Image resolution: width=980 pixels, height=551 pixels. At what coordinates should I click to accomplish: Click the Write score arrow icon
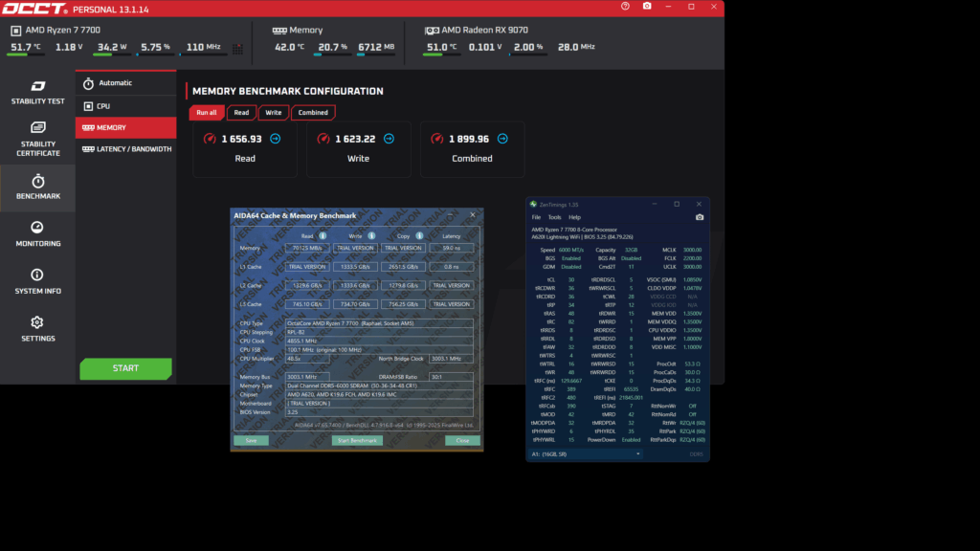click(389, 139)
